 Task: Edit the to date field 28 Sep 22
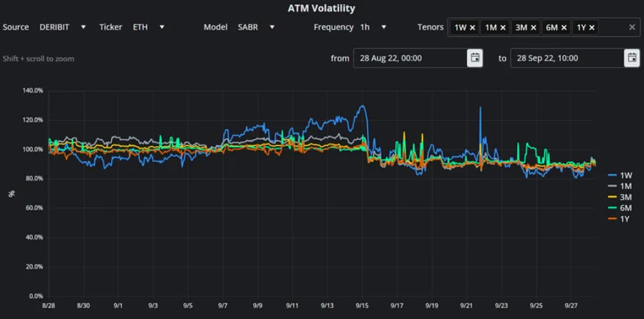pos(567,58)
